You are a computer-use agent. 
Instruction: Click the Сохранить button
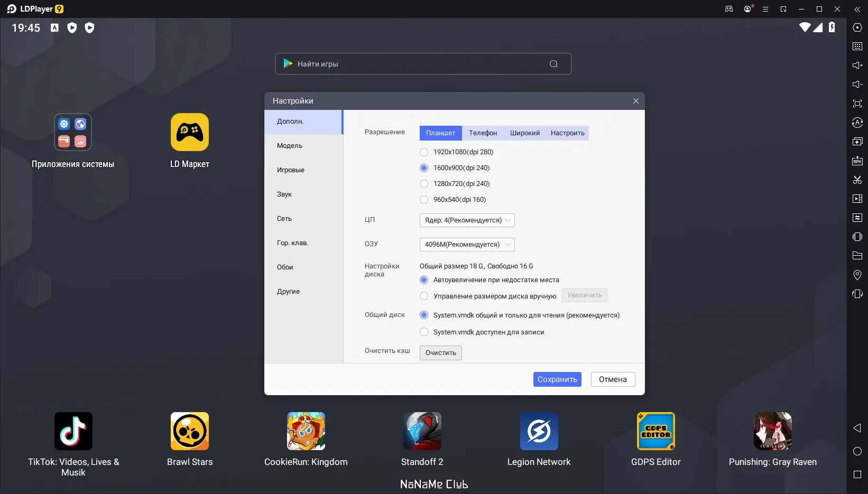coord(557,379)
